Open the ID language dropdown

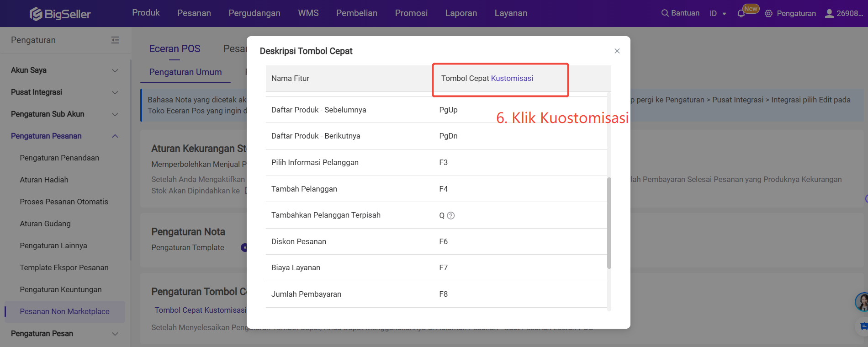point(718,14)
